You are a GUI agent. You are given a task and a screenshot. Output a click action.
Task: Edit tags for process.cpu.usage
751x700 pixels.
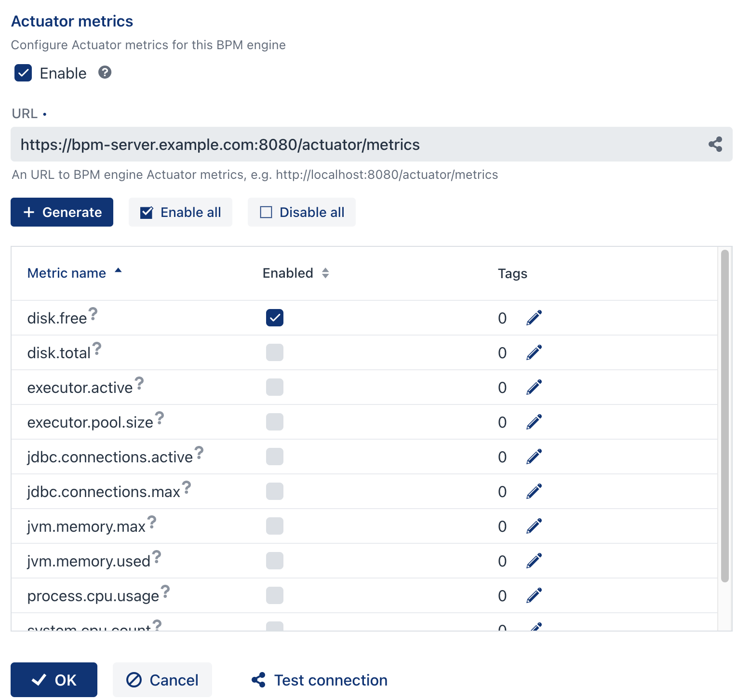(534, 595)
